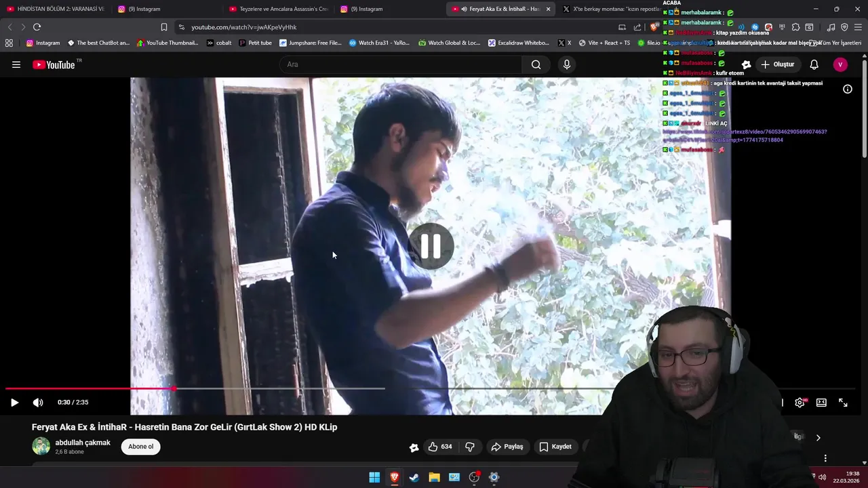The image size is (868, 488).
Task: Open The best ChatBot bookmark
Action: pyautogui.click(x=98, y=43)
